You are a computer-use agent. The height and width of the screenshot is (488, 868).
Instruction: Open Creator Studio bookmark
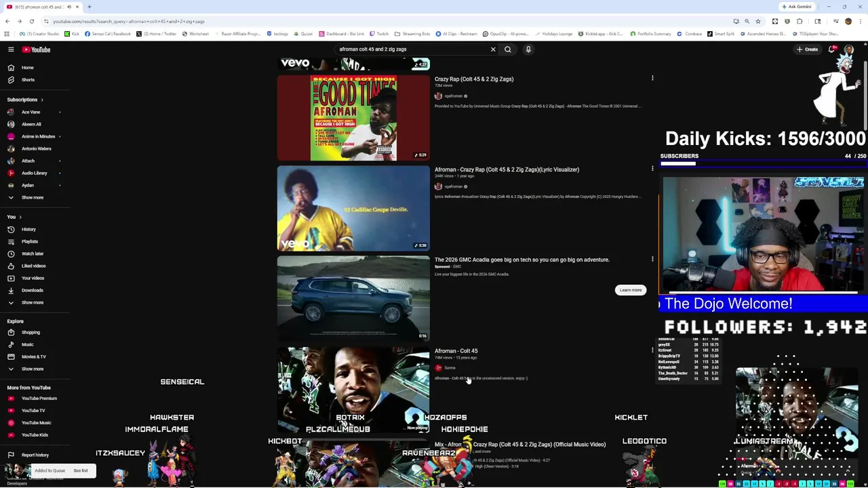point(39,34)
